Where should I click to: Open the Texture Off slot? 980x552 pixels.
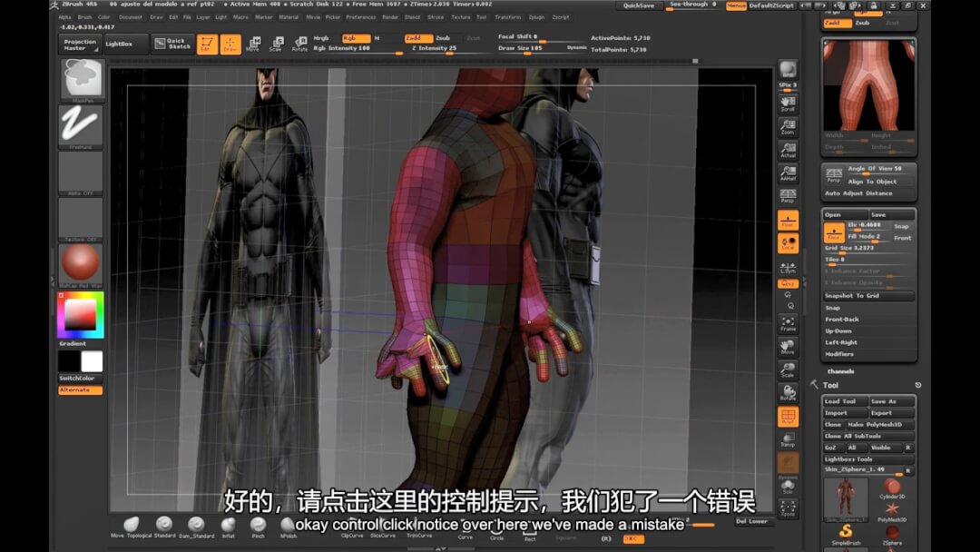point(81,220)
